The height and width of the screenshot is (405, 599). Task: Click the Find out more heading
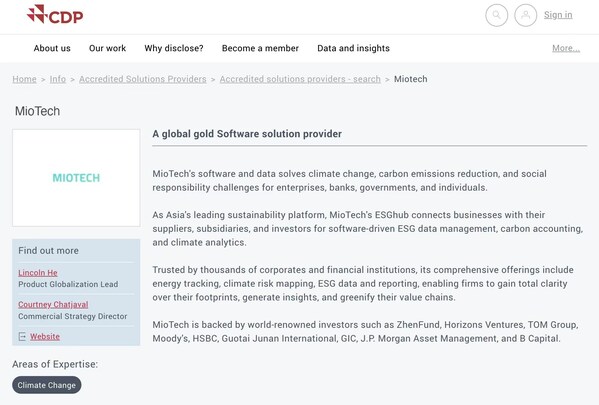pos(49,251)
